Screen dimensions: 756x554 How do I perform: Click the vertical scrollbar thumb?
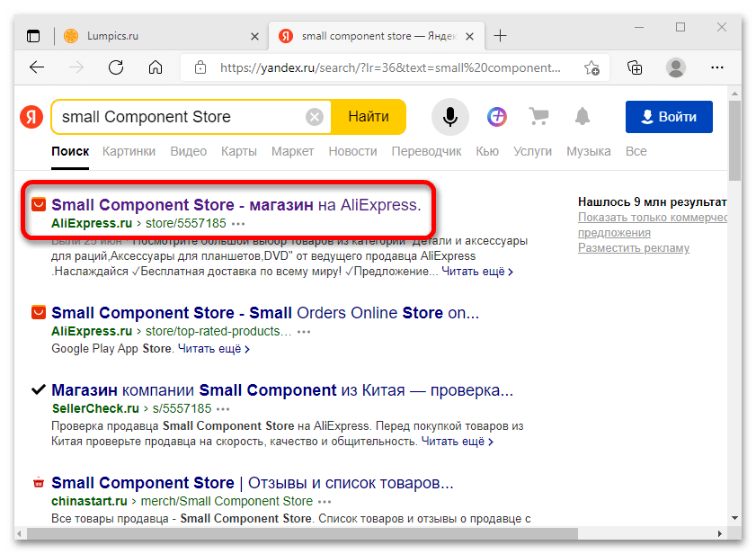734,141
